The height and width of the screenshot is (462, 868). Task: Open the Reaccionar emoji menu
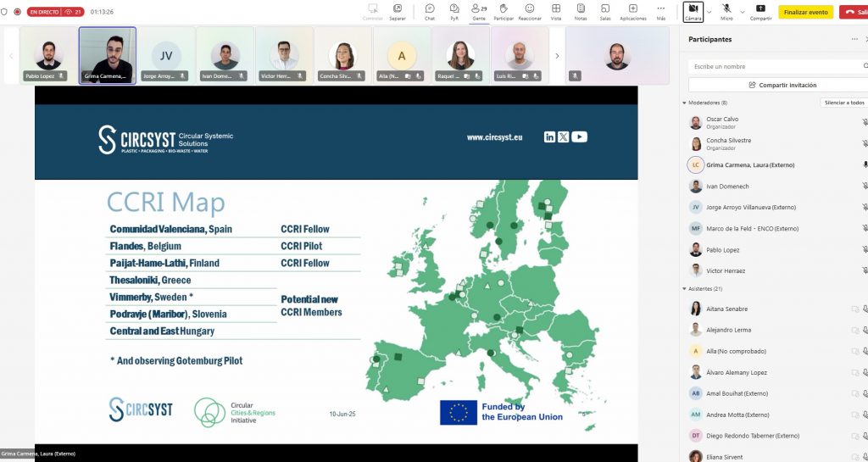click(530, 12)
